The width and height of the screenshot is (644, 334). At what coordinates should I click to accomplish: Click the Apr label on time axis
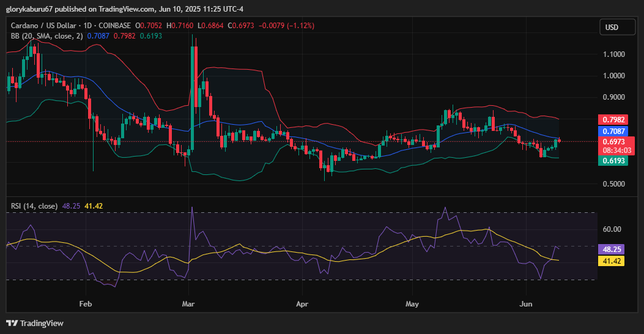(x=302, y=303)
